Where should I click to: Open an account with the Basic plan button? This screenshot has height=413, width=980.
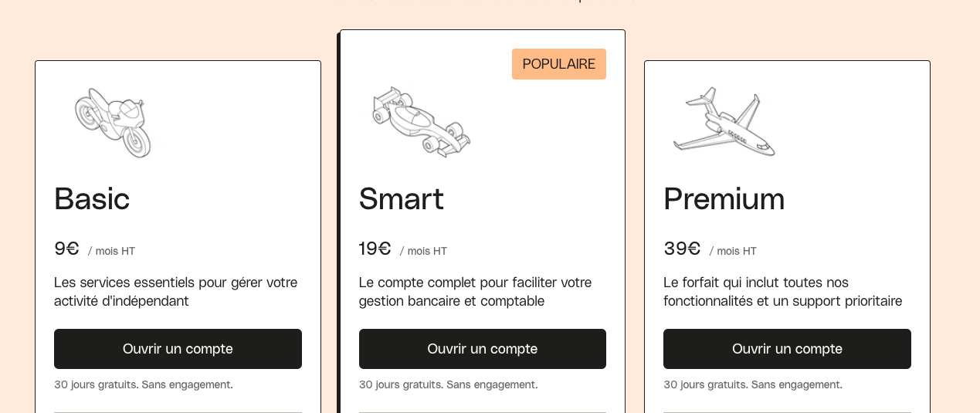click(x=178, y=349)
